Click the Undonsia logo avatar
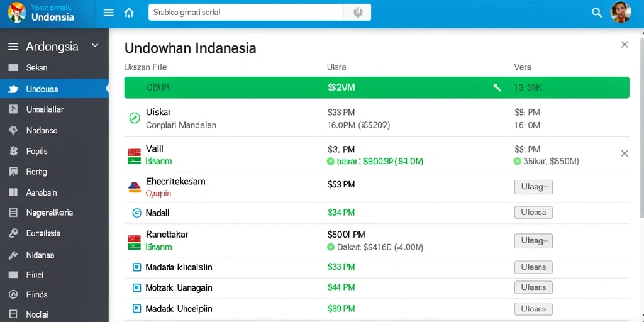644x322 pixels. pos(17,13)
